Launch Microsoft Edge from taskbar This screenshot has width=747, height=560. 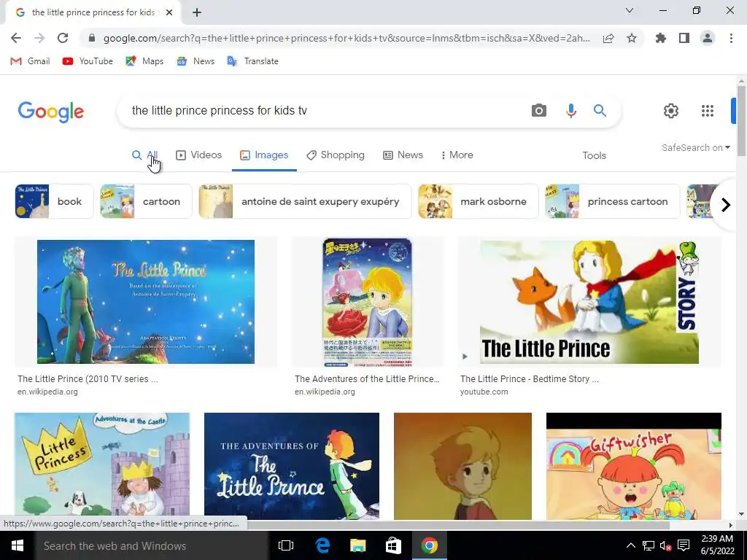(322, 545)
